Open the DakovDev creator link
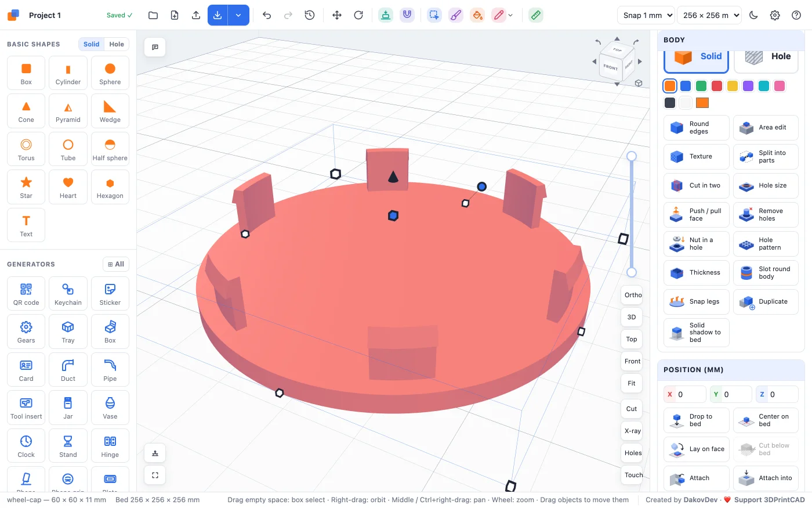The height and width of the screenshot is (508, 812). [701, 500]
